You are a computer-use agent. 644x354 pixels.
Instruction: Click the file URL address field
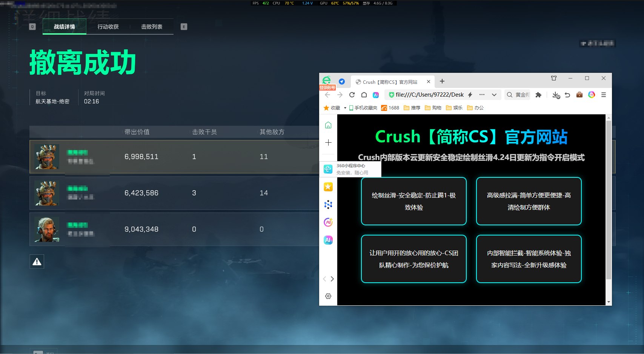(x=429, y=95)
